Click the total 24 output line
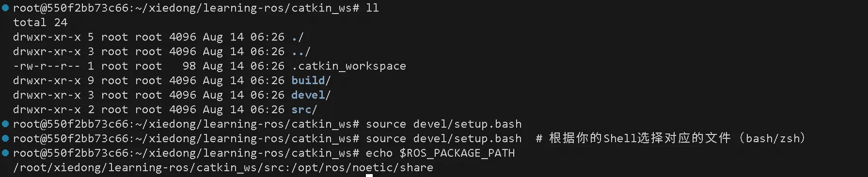The width and height of the screenshot is (868, 177). point(40,22)
